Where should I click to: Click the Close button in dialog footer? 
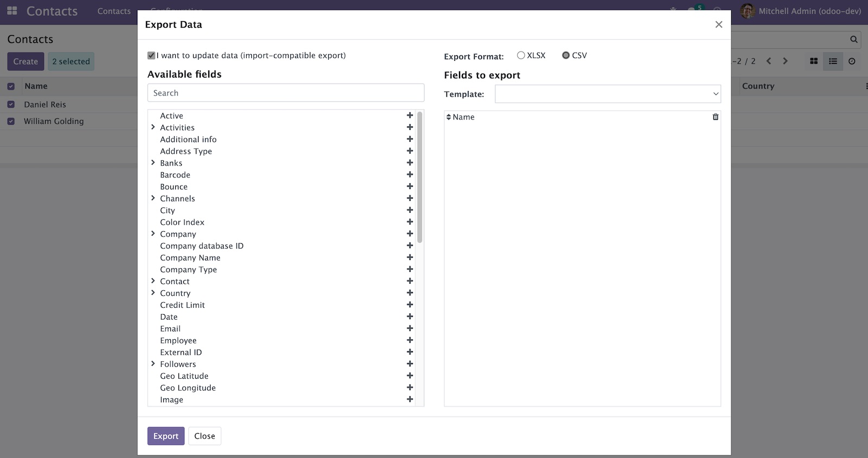[x=205, y=436]
